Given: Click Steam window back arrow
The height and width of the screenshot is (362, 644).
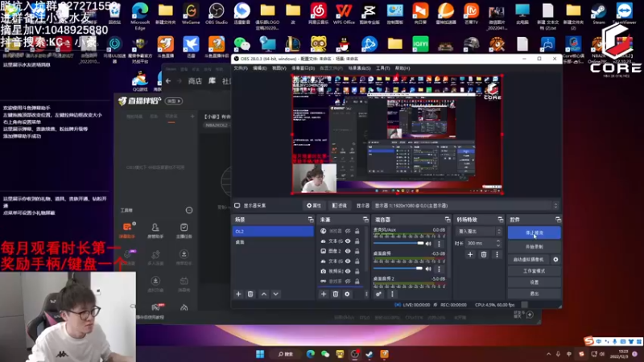Looking at the screenshot, I should tap(168, 81).
